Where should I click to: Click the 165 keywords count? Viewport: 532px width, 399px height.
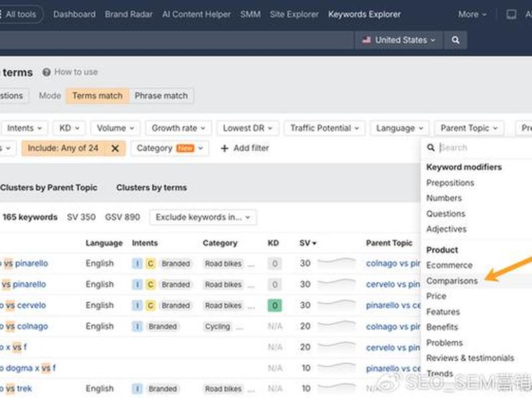tap(30, 217)
